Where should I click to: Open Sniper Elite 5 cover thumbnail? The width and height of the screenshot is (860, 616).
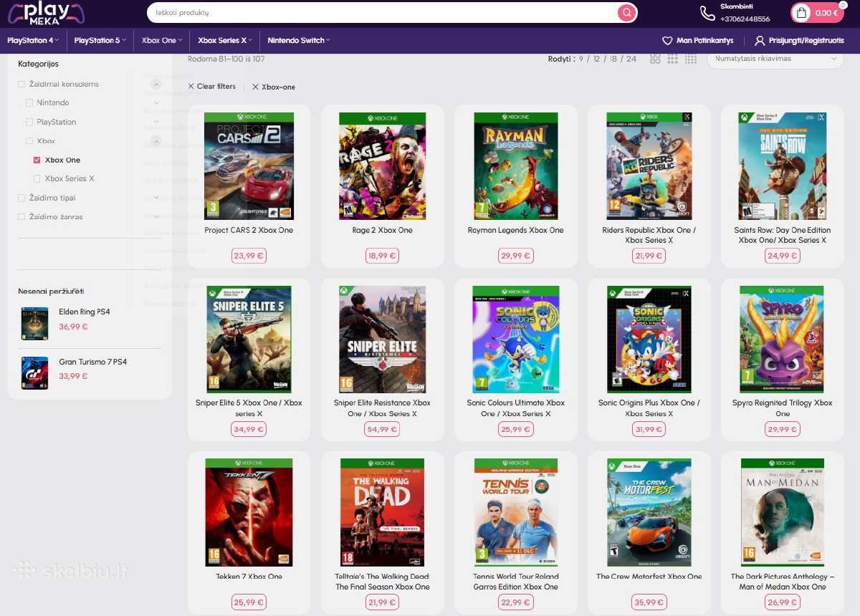(249, 340)
